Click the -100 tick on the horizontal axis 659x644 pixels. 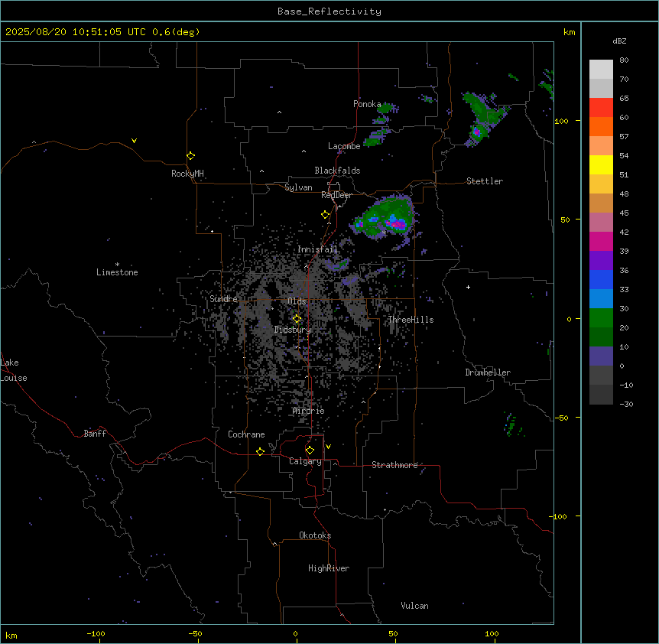pos(96,633)
